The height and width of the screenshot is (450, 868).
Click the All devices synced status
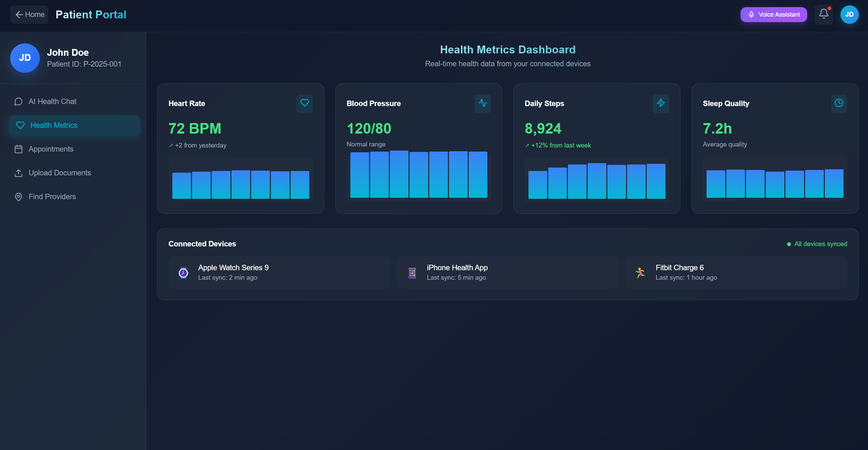pyautogui.click(x=817, y=244)
